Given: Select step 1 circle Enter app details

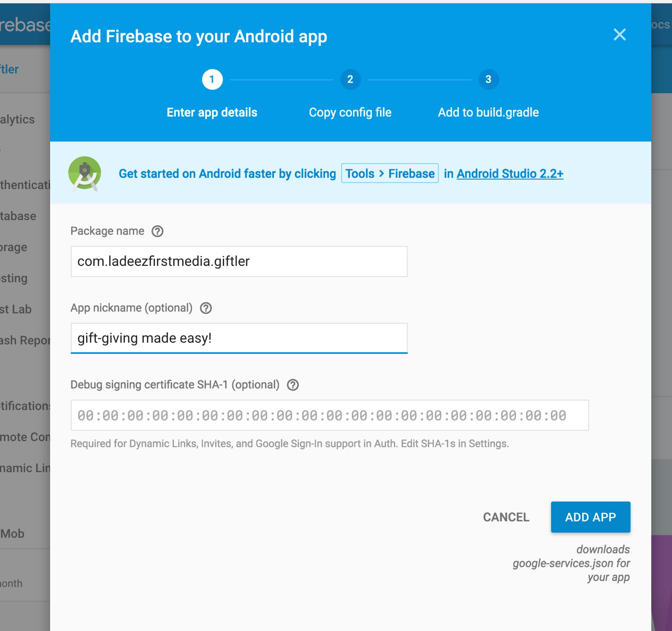Looking at the screenshot, I should click(x=212, y=79).
